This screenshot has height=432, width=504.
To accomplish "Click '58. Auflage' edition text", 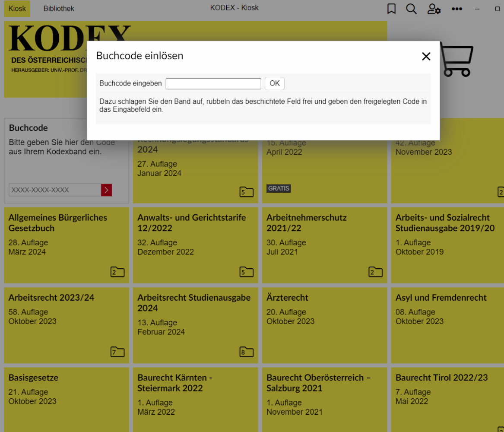I will 28,312.
